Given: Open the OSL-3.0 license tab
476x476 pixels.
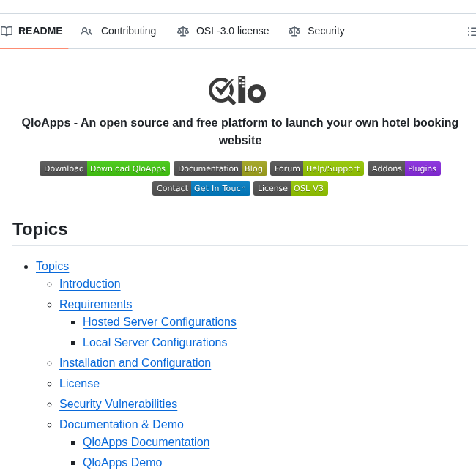Looking at the screenshot, I should coord(223,31).
